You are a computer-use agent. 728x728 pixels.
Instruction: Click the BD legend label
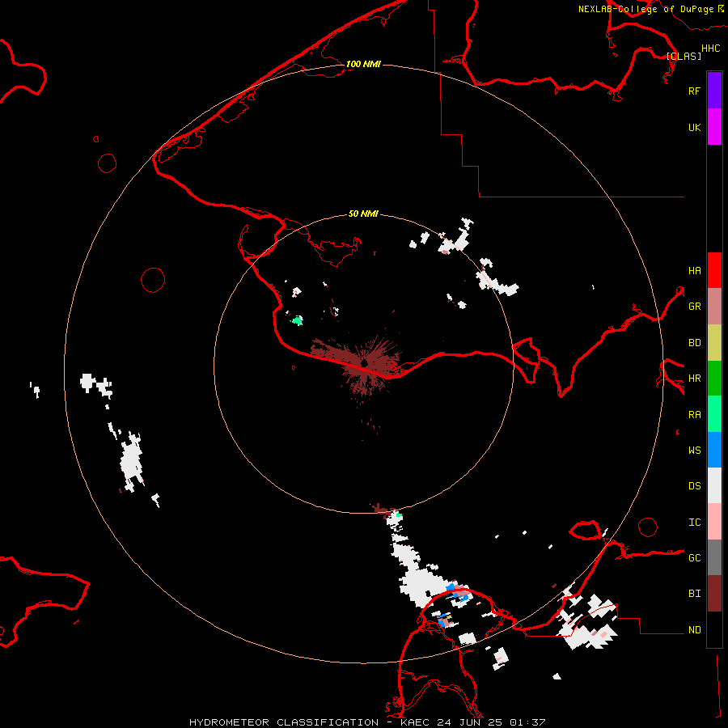[x=694, y=343]
